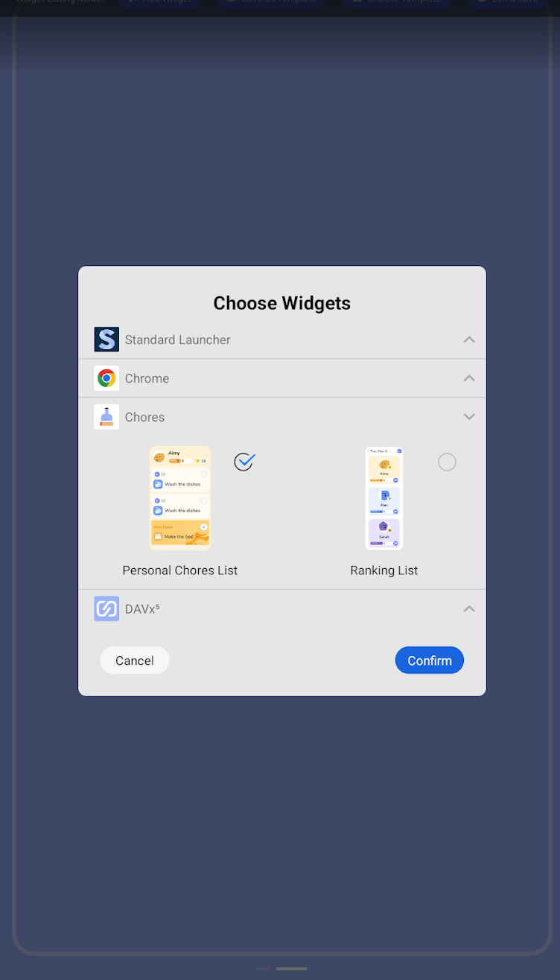Expand the Standard Launcher chevron
Viewport: 560px width, 980px height.
tap(469, 340)
